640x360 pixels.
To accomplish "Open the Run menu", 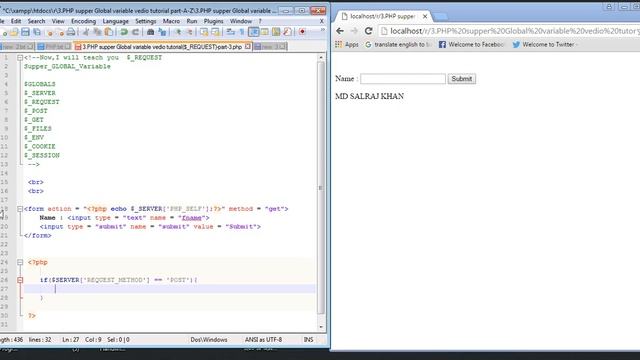I will tap(192, 21).
